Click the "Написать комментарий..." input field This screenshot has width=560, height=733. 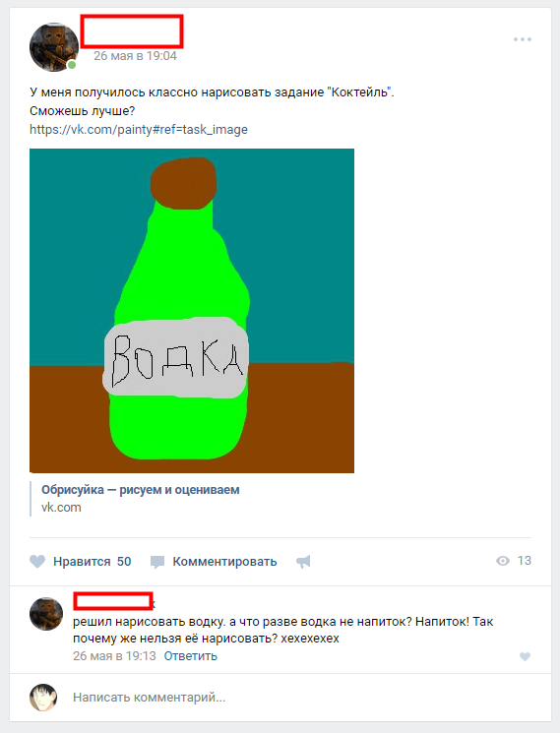pos(299,698)
